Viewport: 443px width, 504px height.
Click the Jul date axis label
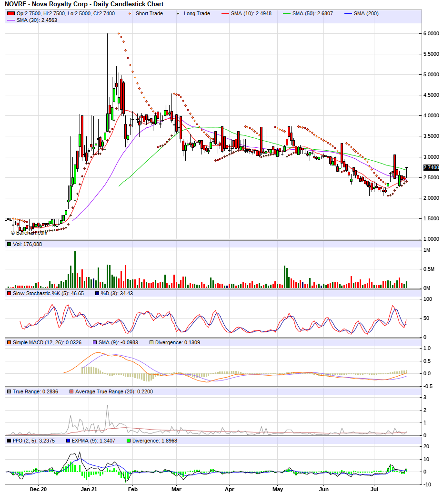pyautogui.click(x=374, y=490)
